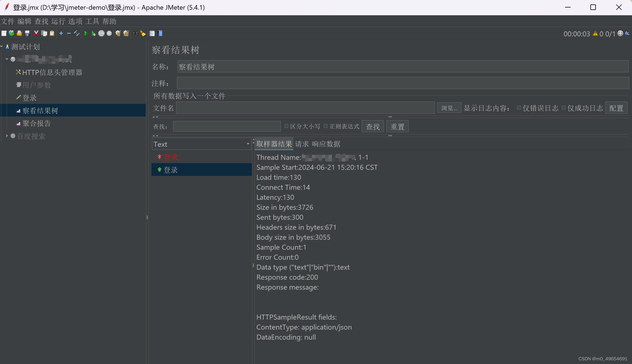The height and width of the screenshot is (364, 632).
Task: Check the 区分大小写 option
Action: 286,126
